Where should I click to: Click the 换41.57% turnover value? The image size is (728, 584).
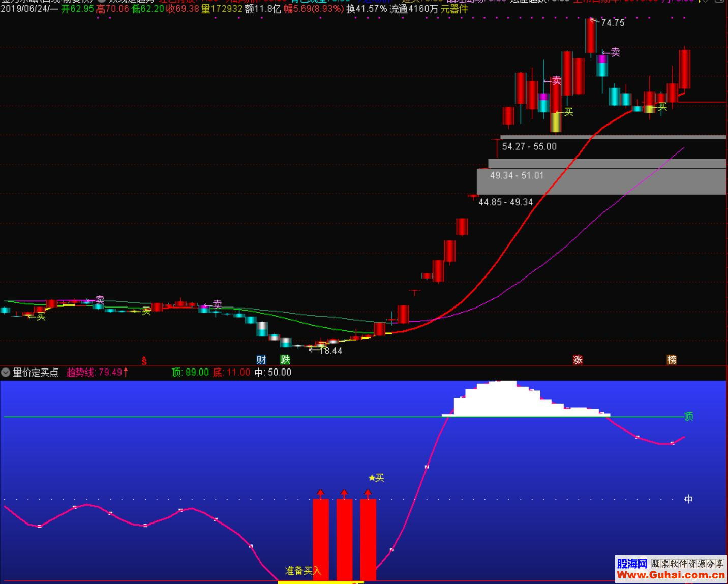367,9
